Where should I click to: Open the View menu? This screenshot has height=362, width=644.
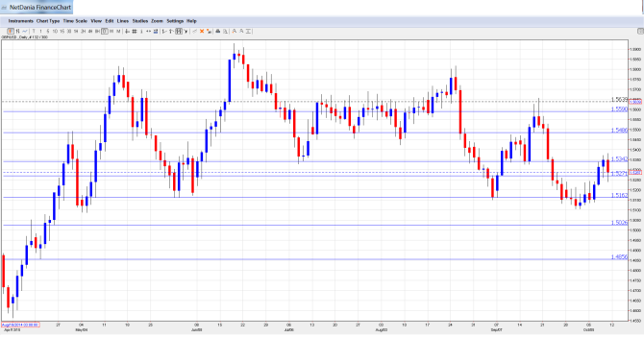(96, 21)
